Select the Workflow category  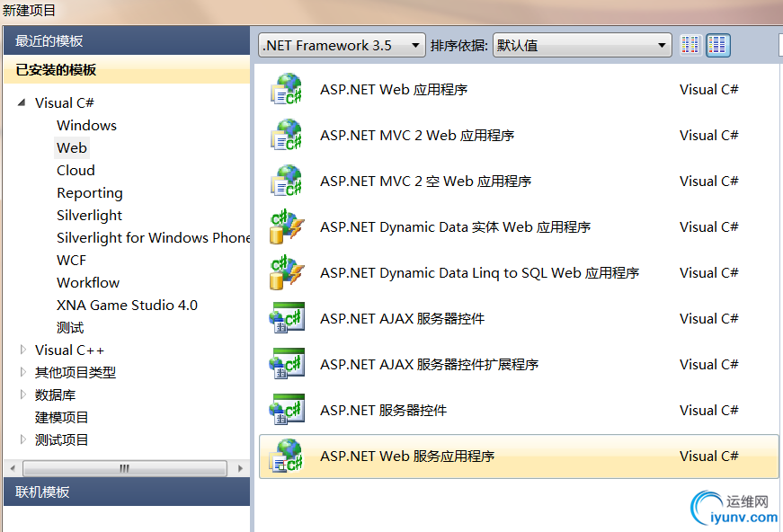(x=88, y=282)
